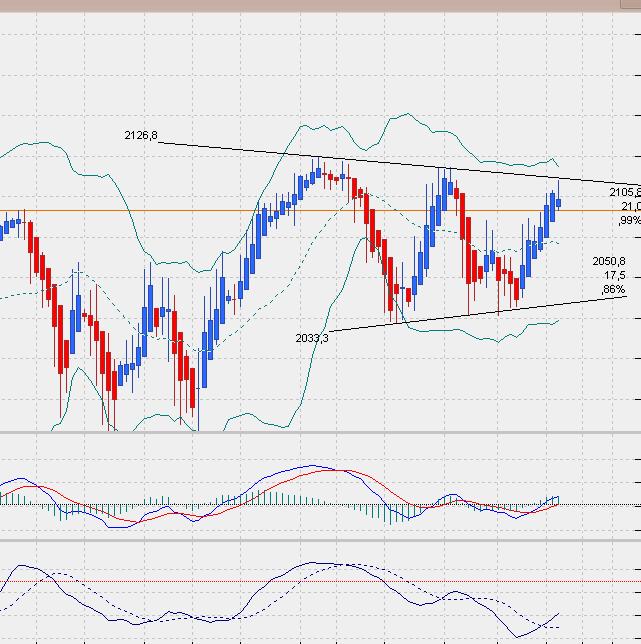Select the descending upper black trendline
The width and height of the screenshot is (641, 644).
(x=400, y=164)
